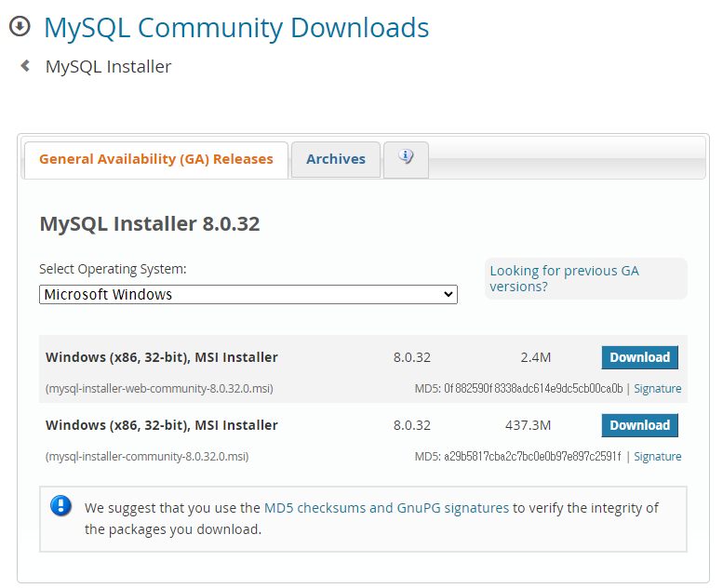Viewport: 723px width, 588px height.
Task: Open Signature link for web-community msi
Action: coord(658,389)
